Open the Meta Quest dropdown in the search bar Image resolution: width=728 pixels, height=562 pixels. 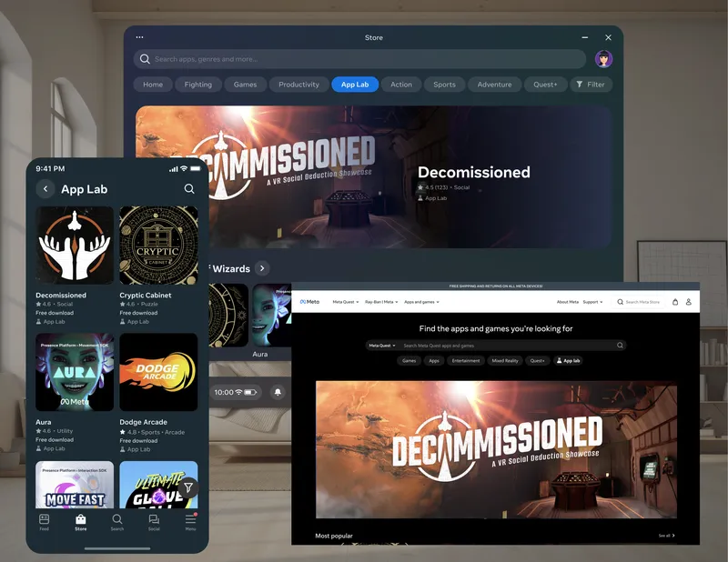(x=381, y=345)
